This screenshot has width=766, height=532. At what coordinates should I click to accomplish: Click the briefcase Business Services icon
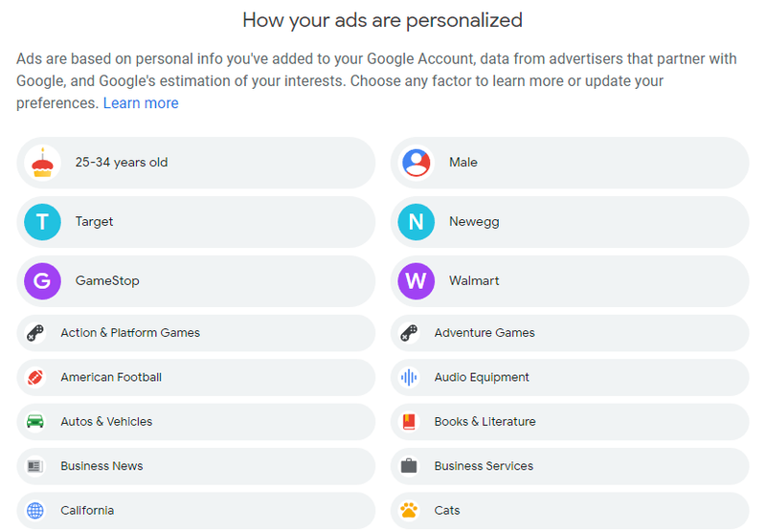(x=409, y=466)
